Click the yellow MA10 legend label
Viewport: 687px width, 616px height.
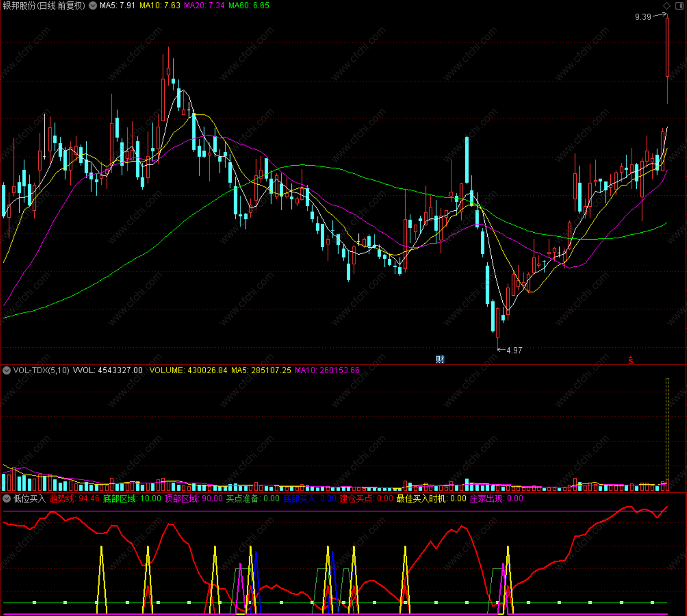(160, 5)
